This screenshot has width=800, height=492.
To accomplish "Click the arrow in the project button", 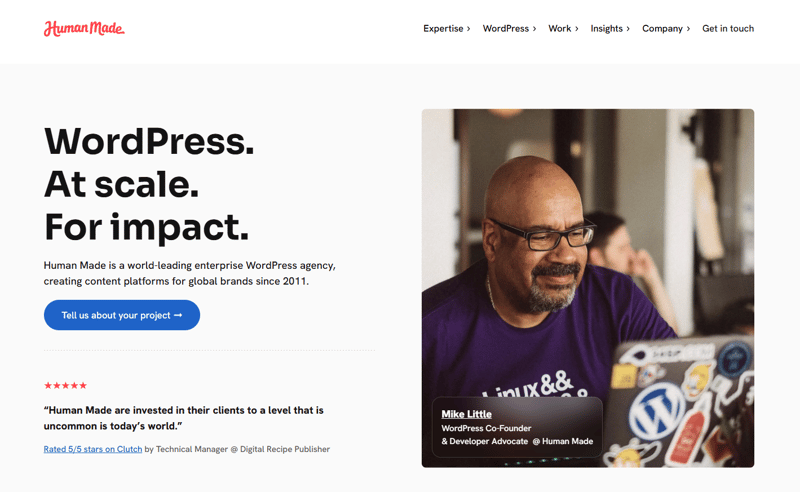I will pyautogui.click(x=178, y=315).
